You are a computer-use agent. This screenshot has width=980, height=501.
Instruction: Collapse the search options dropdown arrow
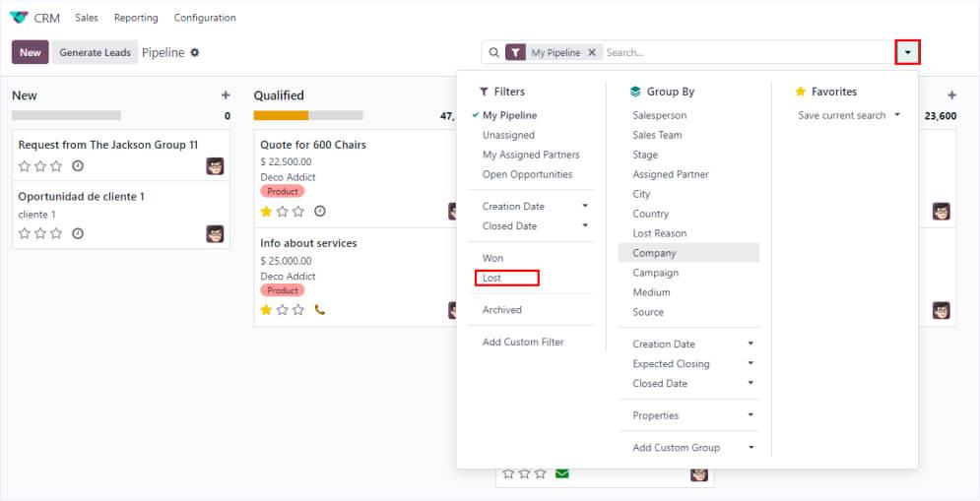(x=907, y=53)
